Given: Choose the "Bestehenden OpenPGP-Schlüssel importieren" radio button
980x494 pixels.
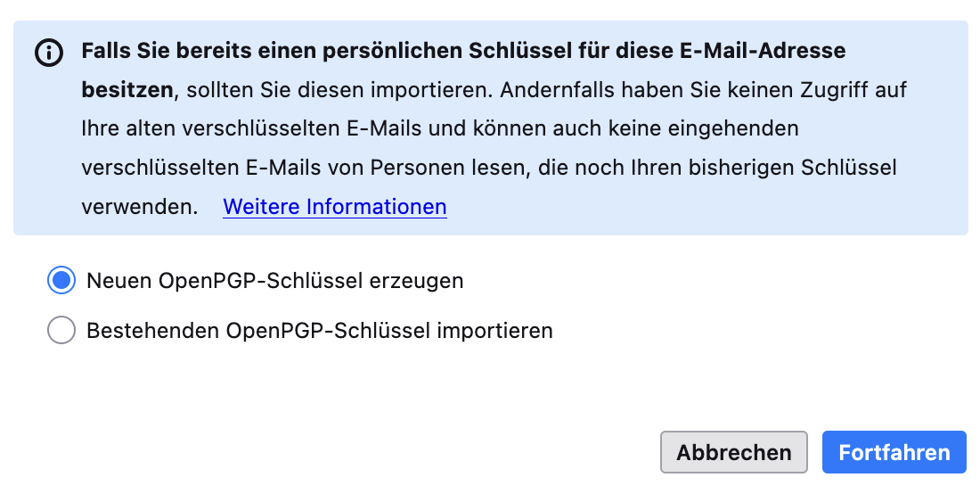Looking at the screenshot, I should click(x=61, y=331).
